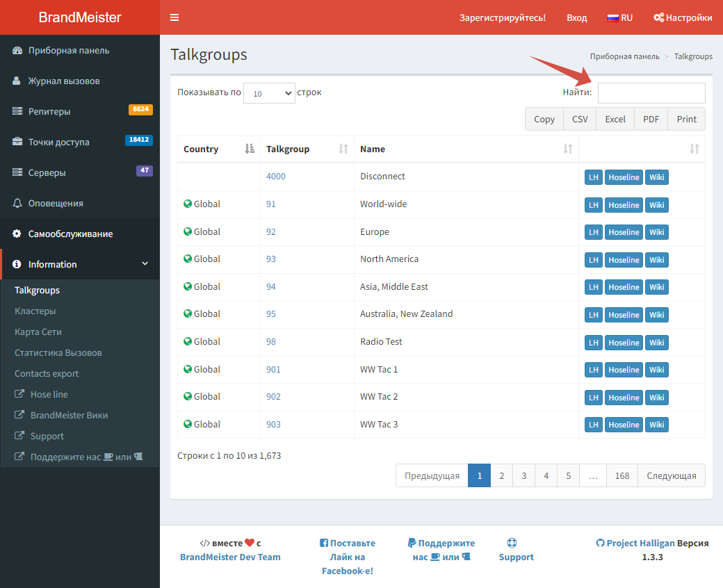Screen dimensions: 723x588
Task: Click the info circle icon beside Information
Action: tap(17, 264)
